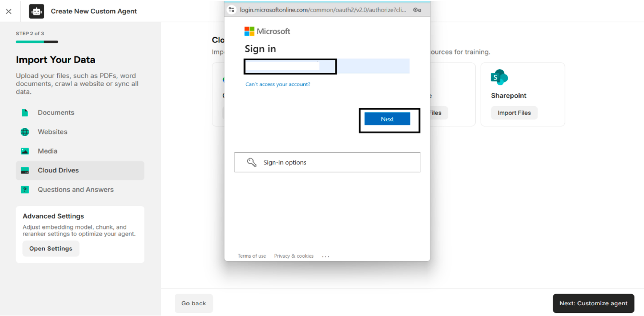The image size is (644, 316).
Task: Click the site controls icon beside the URL
Action: 231,10
